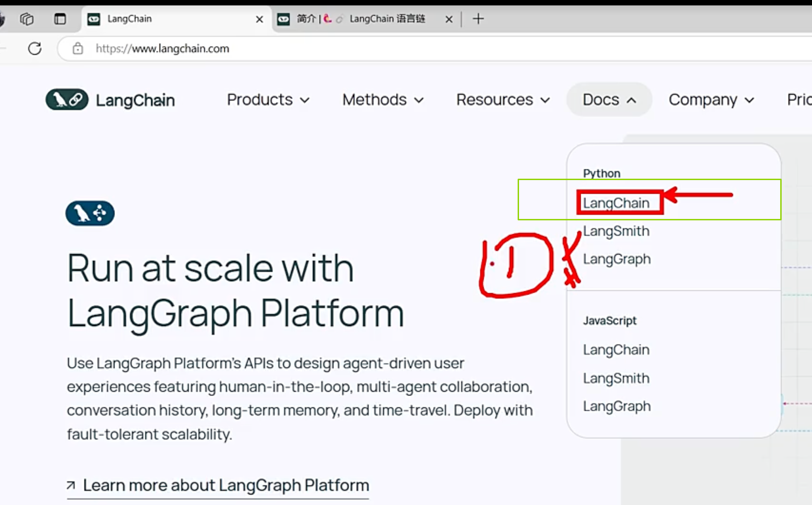Reload the page with the refresh icon
This screenshot has width=812, height=505.
[35, 49]
